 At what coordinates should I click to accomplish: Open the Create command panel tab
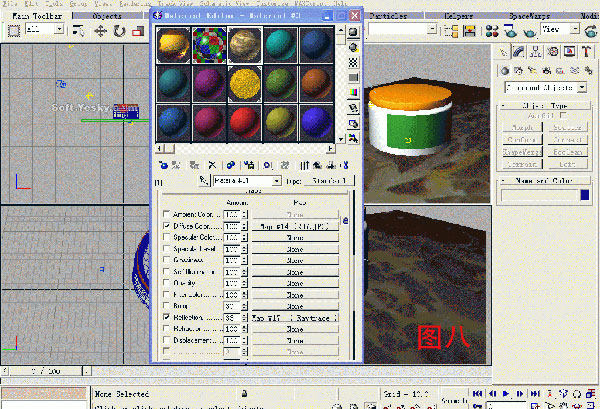[503, 52]
